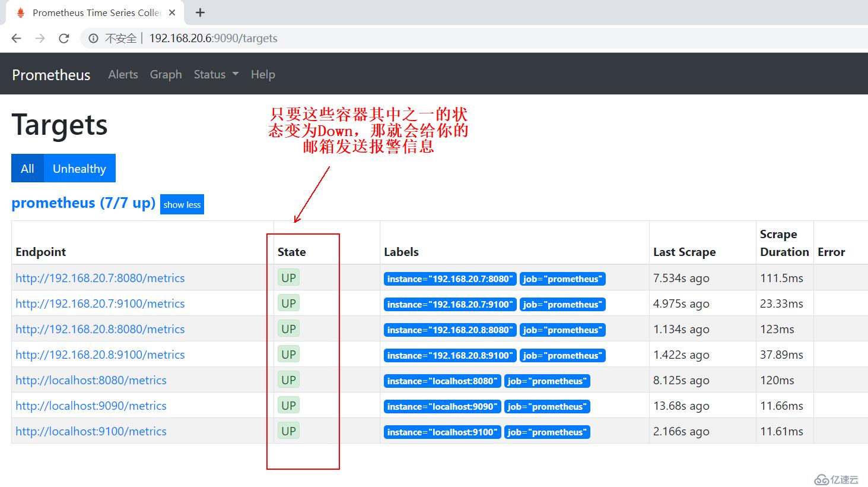Click the UP badge for 192.168.20.8:9100
Image resolution: width=868 pixels, height=487 pixels.
click(288, 354)
